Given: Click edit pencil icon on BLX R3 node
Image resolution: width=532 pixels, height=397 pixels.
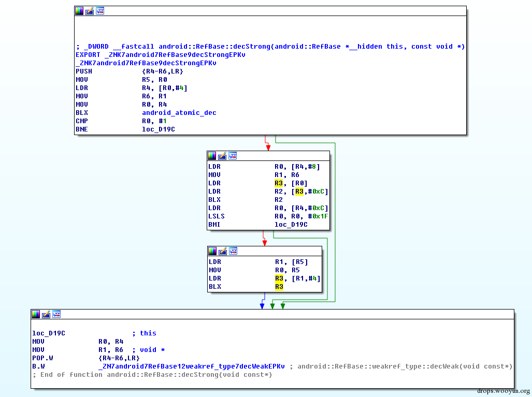Looking at the screenshot, I should (x=223, y=251).
